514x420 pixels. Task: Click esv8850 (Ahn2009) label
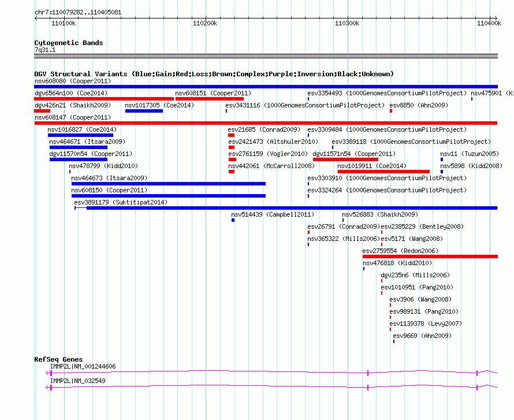(x=419, y=105)
